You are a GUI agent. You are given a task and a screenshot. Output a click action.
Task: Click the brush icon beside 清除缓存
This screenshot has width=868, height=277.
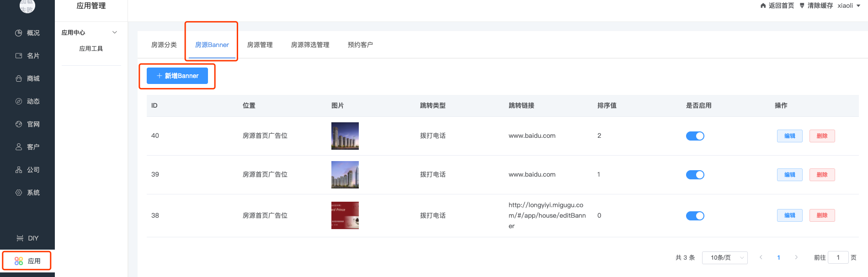click(x=802, y=5)
